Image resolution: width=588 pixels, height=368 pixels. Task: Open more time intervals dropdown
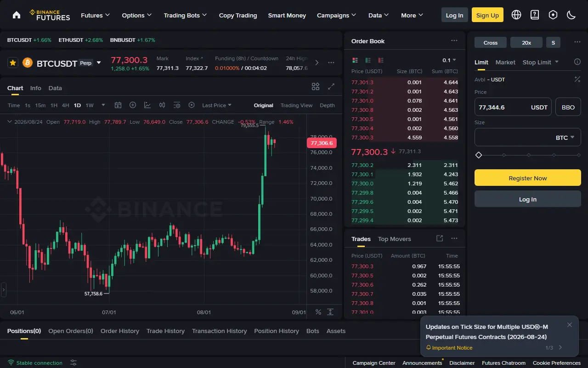(x=103, y=105)
